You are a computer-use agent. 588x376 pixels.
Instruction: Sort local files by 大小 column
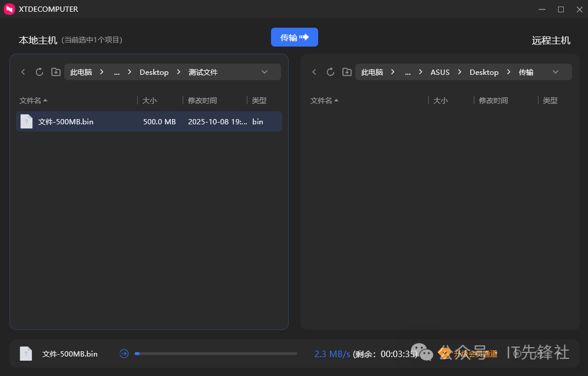point(150,101)
